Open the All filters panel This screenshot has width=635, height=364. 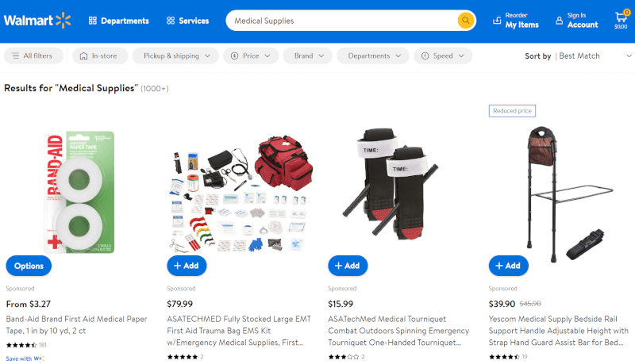(x=33, y=56)
